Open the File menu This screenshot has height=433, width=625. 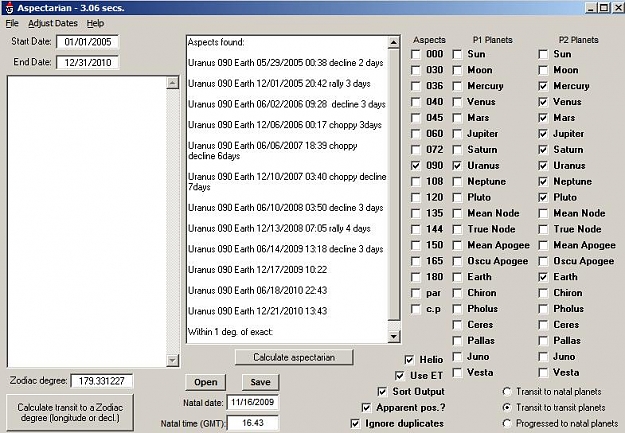(12, 23)
